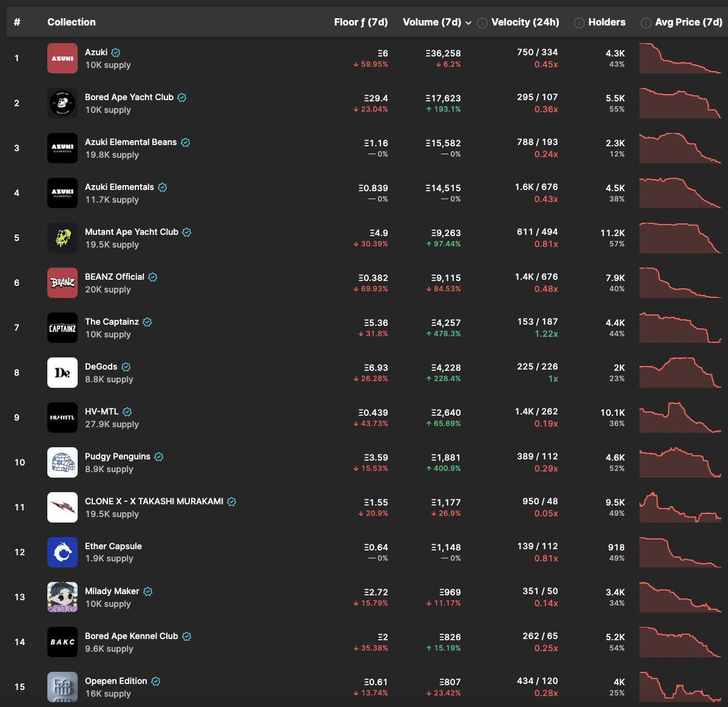Click Pudgy Penguins holders 4.6K
The height and width of the screenshot is (707, 728).
(x=615, y=458)
